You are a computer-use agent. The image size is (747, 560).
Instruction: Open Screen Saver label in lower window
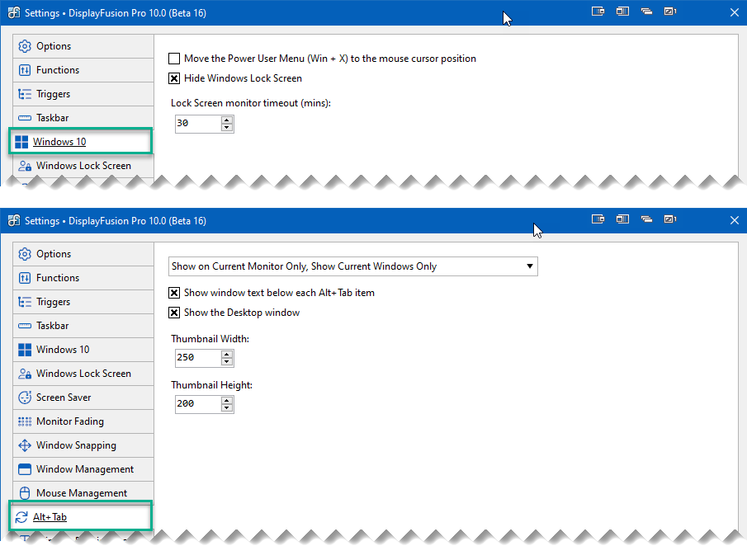point(64,398)
